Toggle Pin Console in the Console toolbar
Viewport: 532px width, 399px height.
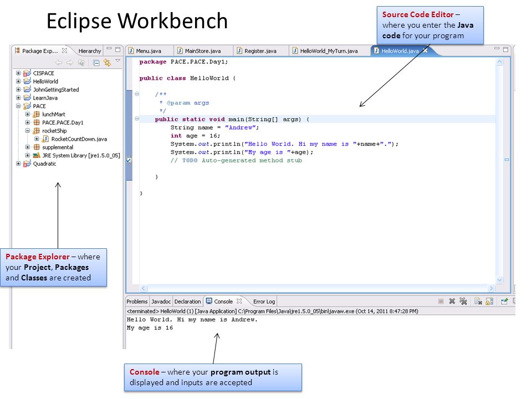click(x=504, y=301)
